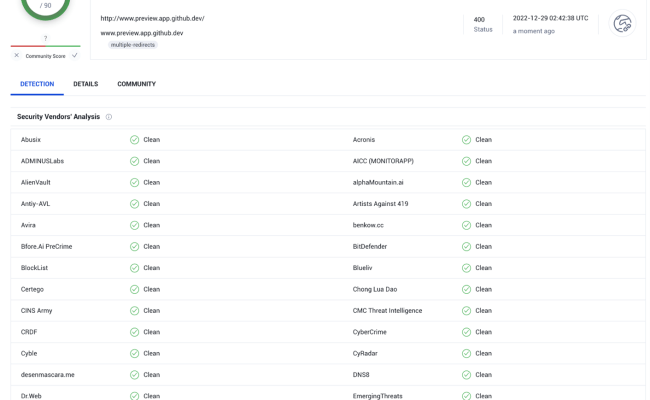Image resolution: width=650 pixels, height=400 pixels.
Task: Click the Cyble vendor name
Action: pyautogui.click(x=29, y=354)
